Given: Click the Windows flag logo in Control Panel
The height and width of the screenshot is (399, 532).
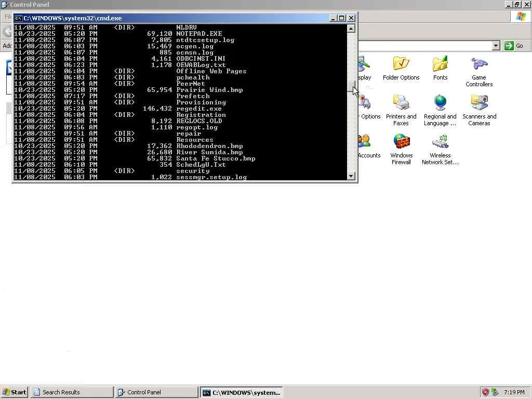Looking at the screenshot, I should pyautogui.click(x=521, y=17).
